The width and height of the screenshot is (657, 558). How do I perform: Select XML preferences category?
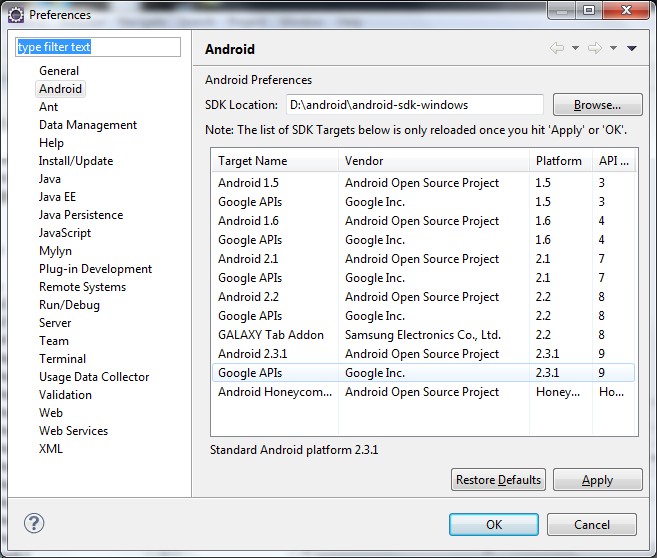pos(51,449)
